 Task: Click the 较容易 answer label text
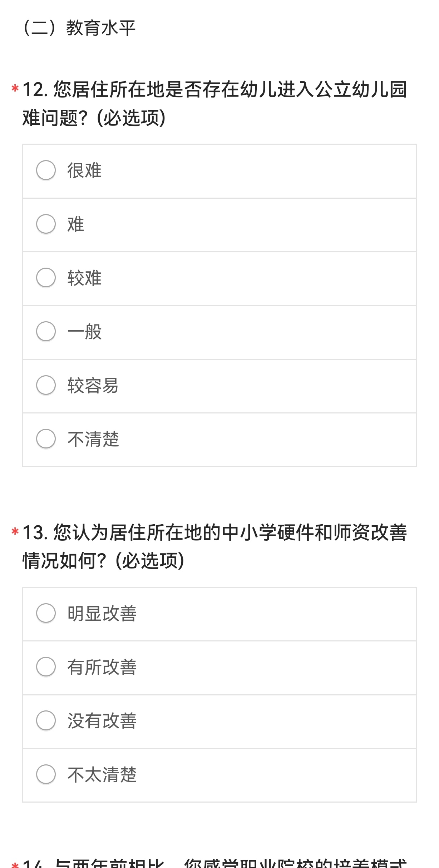tap(93, 386)
